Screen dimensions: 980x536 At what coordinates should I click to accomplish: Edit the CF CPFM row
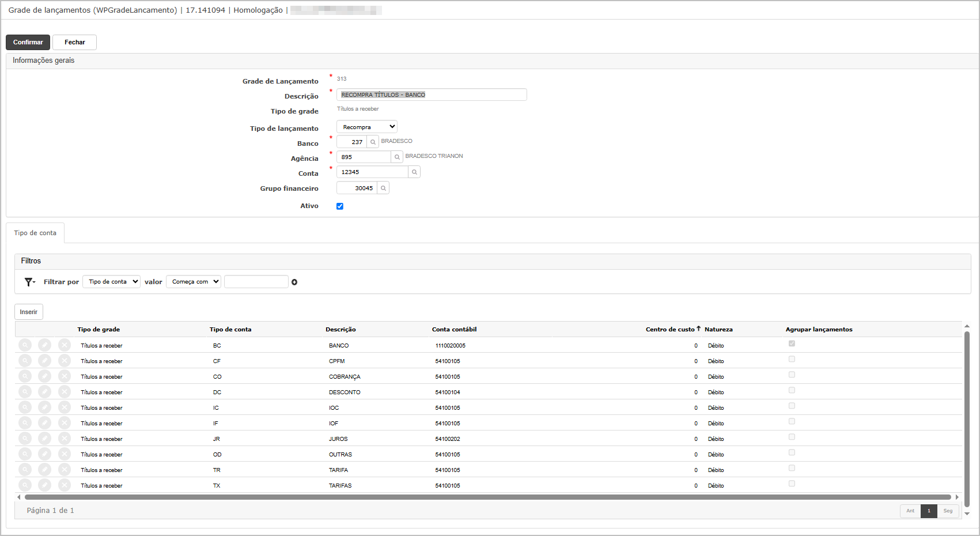(x=45, y=361)
